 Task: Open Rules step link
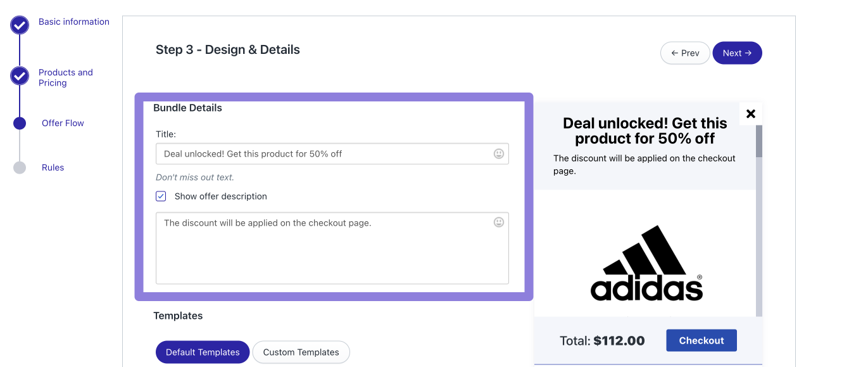point(53,167)
